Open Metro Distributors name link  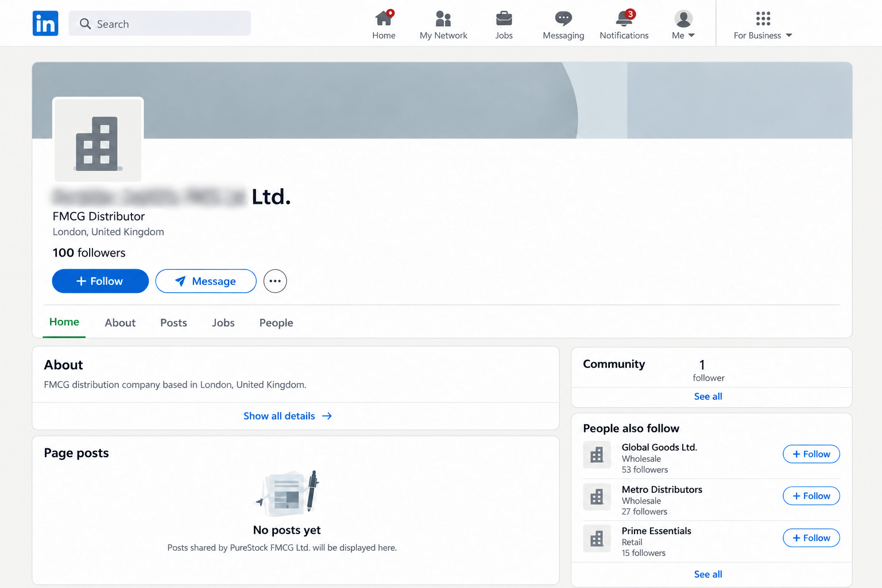(661, 489)
